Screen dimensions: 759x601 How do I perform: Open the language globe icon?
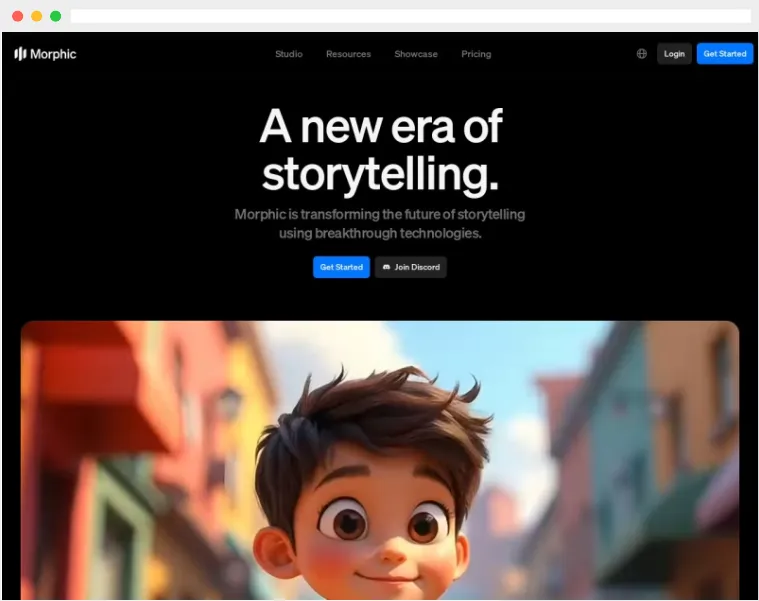pos(641,54)
